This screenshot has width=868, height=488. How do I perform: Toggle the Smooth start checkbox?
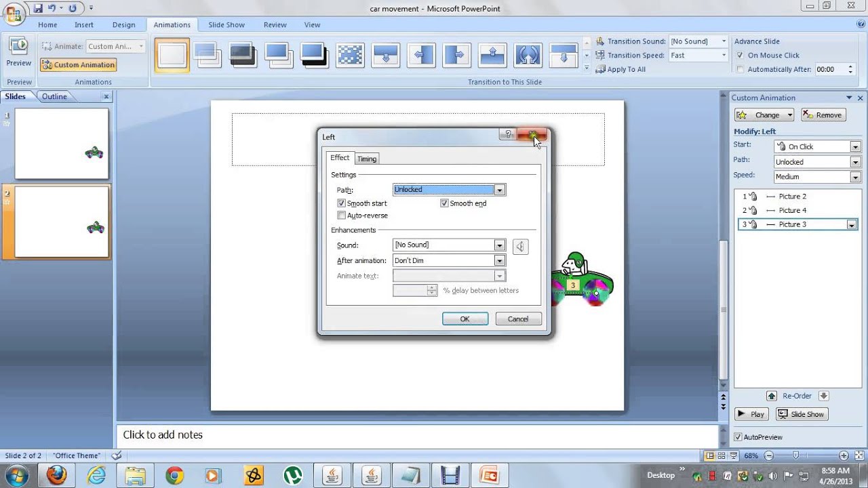(341, 203)
